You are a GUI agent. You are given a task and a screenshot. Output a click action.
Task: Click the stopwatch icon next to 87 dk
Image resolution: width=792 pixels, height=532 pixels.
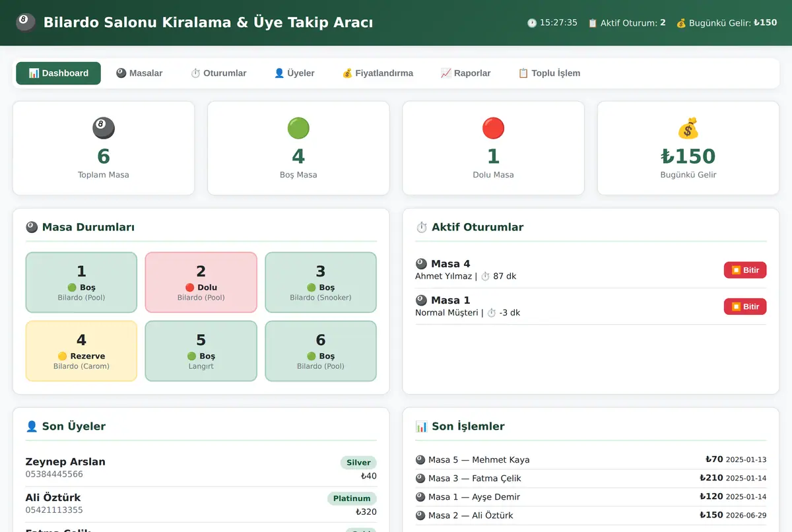coord(485,277)
